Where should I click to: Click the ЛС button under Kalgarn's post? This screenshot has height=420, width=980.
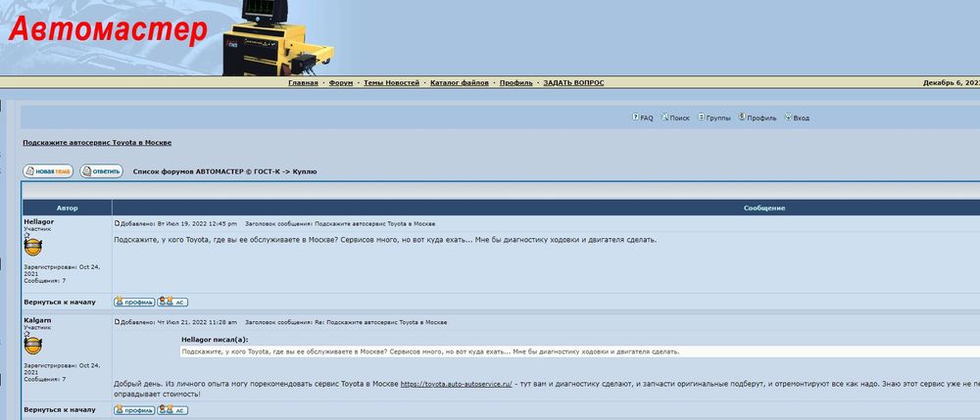(172, 410)
